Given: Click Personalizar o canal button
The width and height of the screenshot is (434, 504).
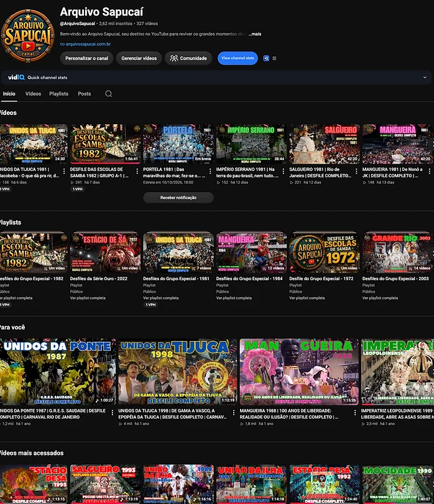Looking at the screenshot, I should click(87, 58).
